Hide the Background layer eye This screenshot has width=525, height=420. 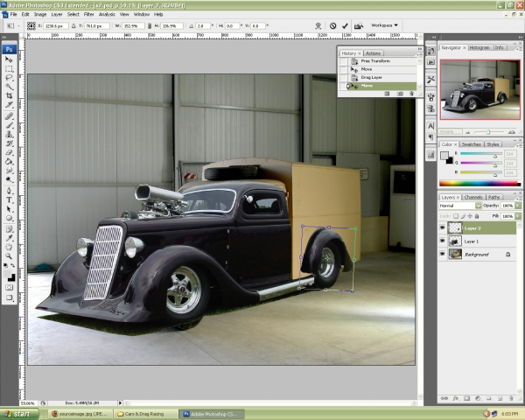tap(442, 255)
